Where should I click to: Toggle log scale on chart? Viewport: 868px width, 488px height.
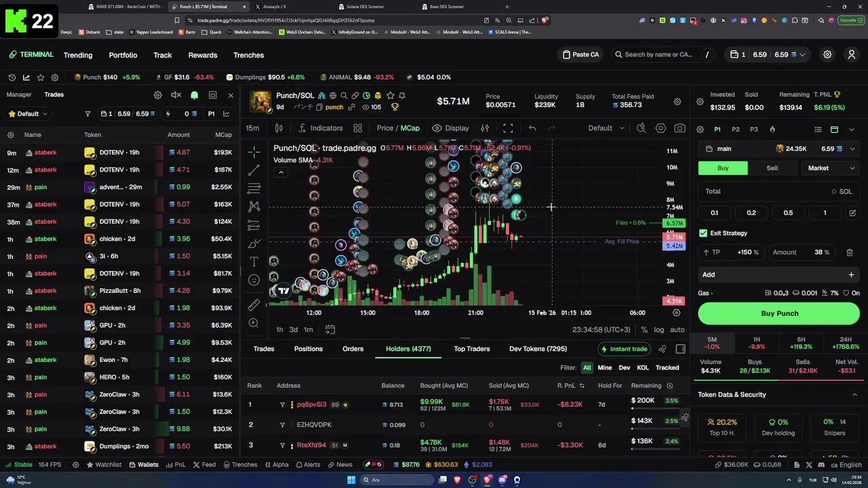658,329
